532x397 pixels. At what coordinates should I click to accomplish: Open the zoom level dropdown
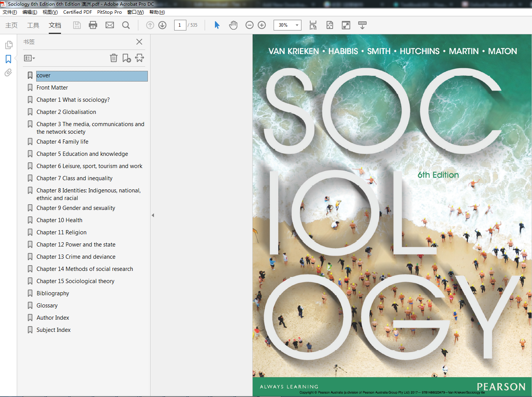point(297,25)
